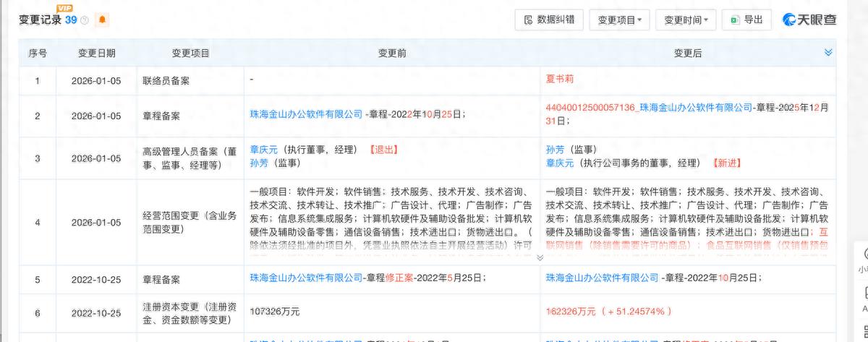Screen dimensions: 868x342
Task: Click the 【新进】 tag in row 3
Action: point(726,163)
